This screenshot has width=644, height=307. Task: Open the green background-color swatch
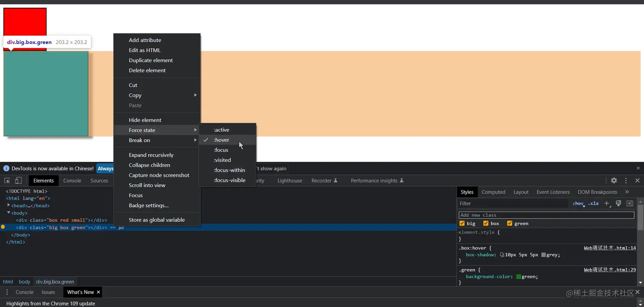coord(519,277)
